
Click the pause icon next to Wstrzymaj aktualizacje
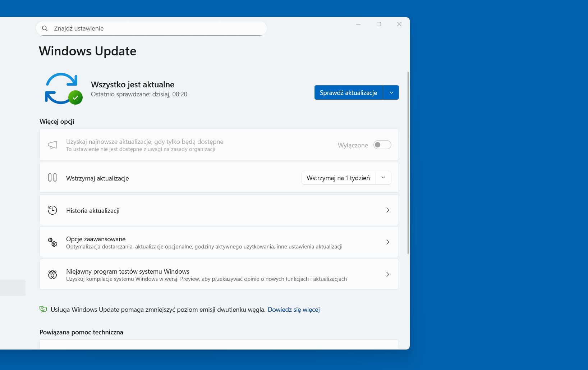(x=52, y=177)
